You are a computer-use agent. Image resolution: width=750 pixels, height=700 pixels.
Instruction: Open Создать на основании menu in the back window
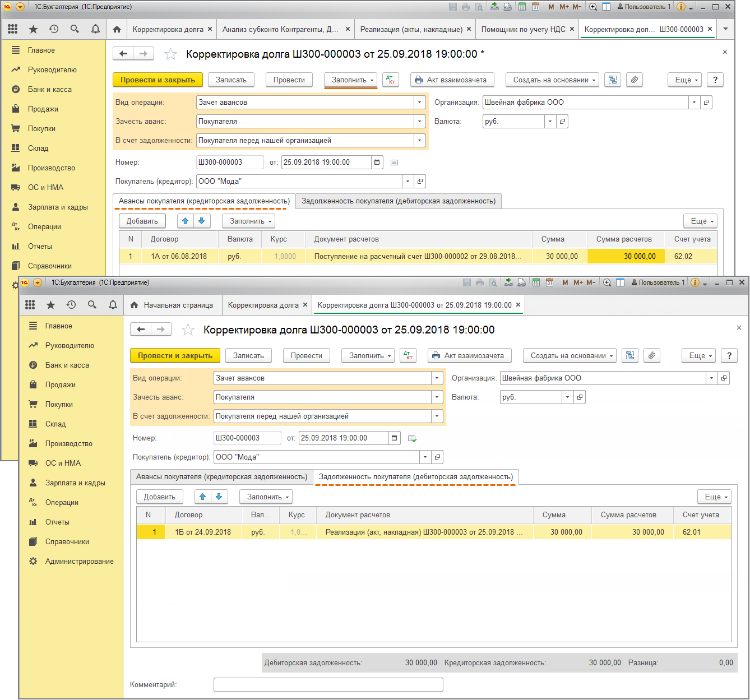pyautogui.click(x=552, y=80)
